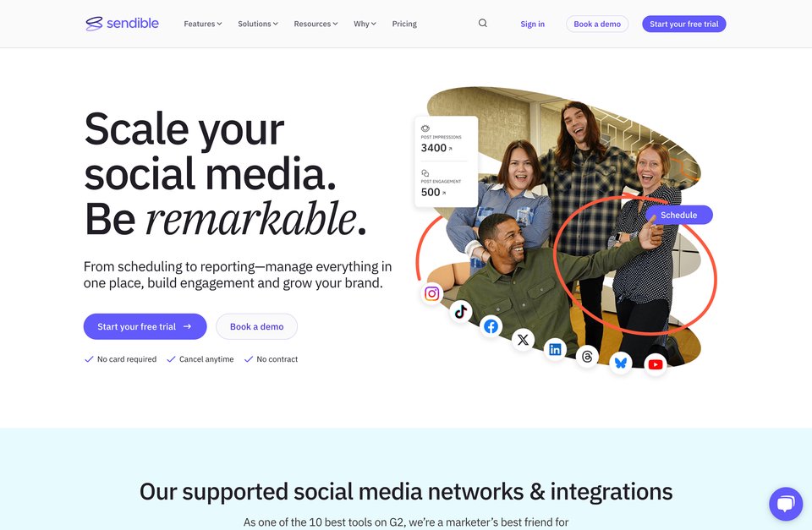Click the Instagram icon
812x530 pixels.
tap(432, 293)
